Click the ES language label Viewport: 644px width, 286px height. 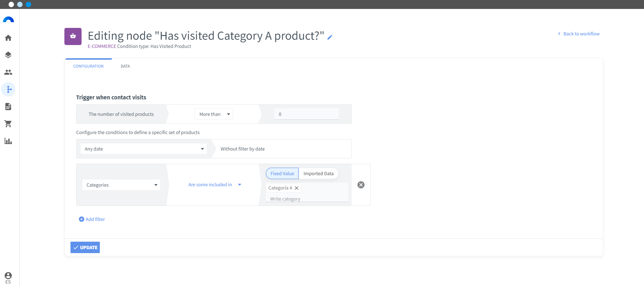(x=8, y=282)
